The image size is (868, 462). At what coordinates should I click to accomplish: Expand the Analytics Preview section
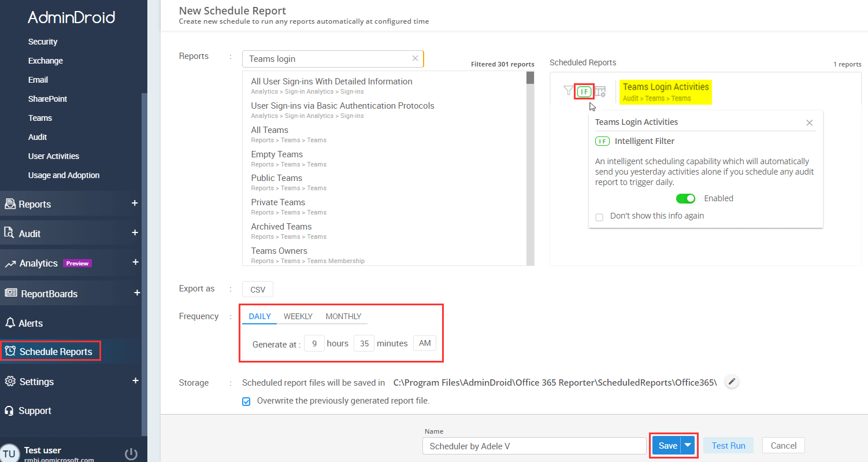pos(135,263)
